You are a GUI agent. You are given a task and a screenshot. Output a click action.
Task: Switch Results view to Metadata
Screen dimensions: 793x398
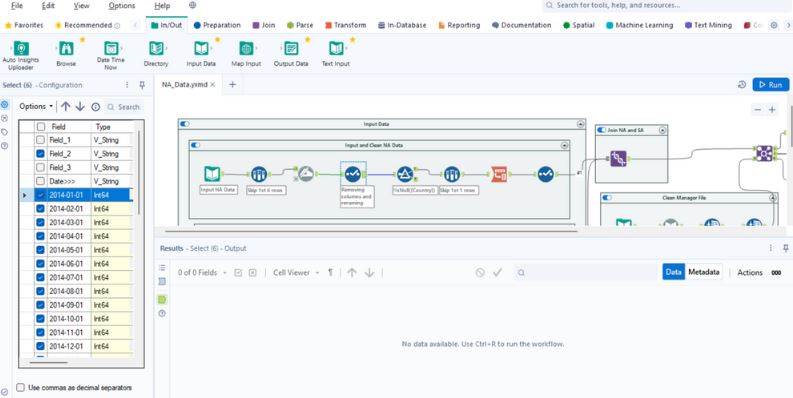click(x=703, y=272)
